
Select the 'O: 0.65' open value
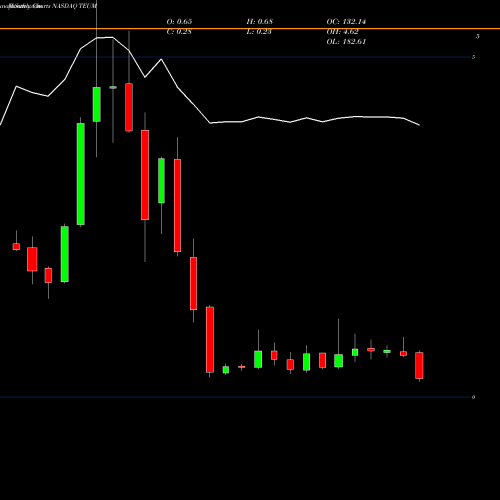click(x=179, y=22)
